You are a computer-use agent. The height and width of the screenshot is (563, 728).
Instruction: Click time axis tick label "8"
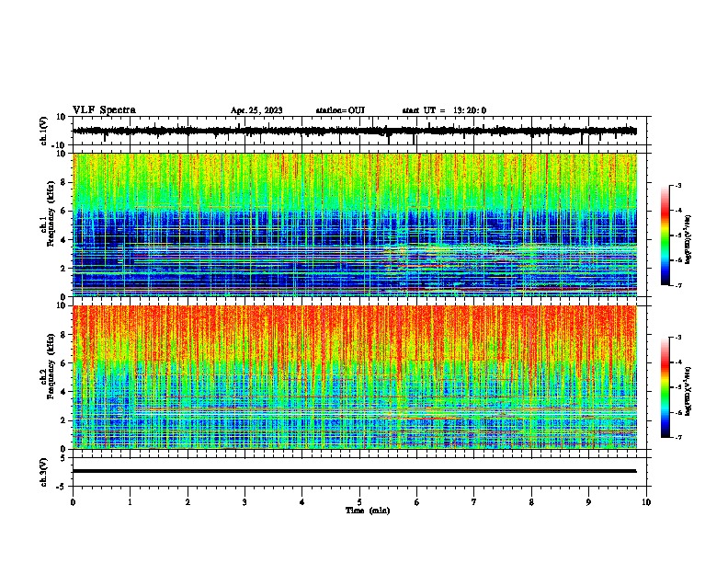(x=531, y=502)
